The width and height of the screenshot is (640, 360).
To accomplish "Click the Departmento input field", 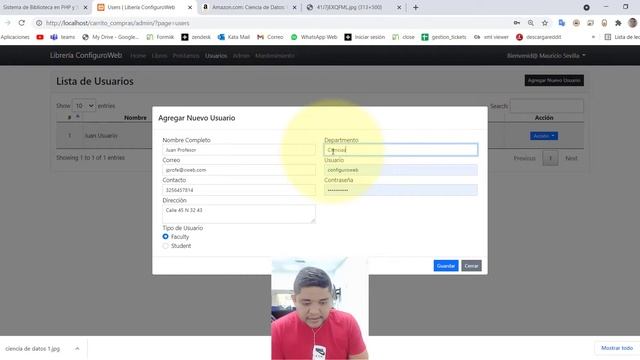I will coord(401,150).
